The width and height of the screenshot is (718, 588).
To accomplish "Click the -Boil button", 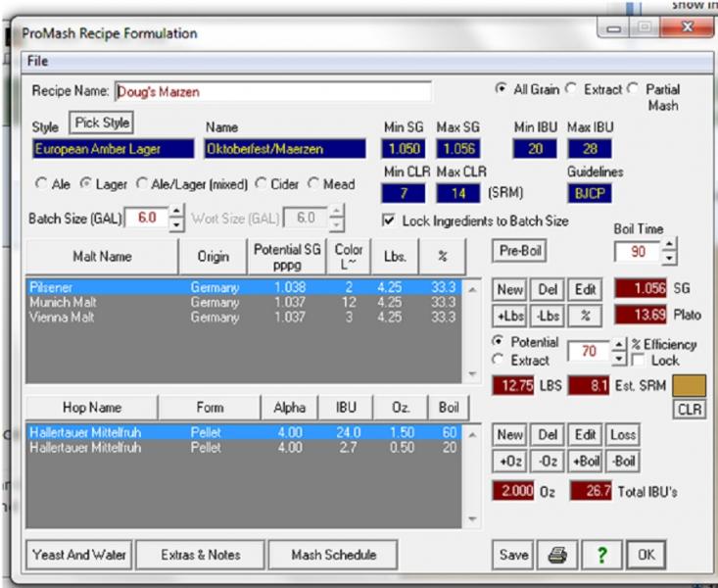I will [x=622, y=461].
